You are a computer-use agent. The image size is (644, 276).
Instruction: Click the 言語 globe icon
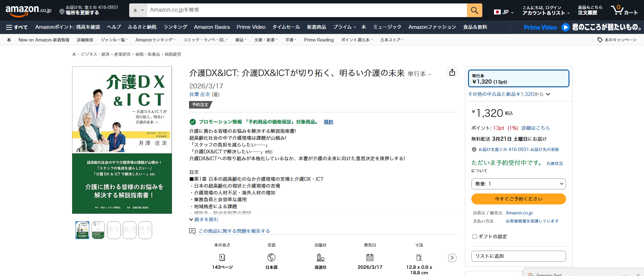271,258
